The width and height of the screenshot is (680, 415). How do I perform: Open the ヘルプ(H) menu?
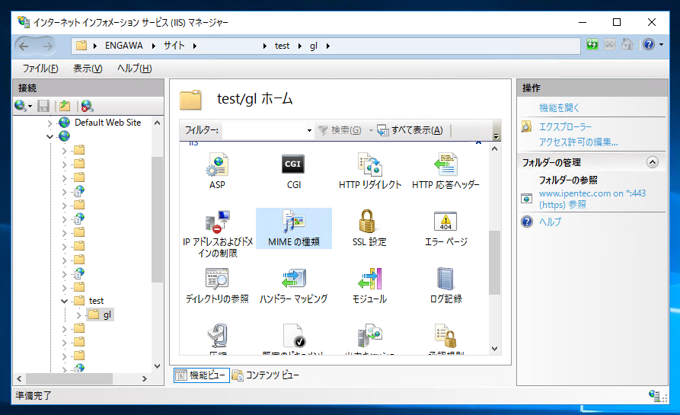click(134, 69)
